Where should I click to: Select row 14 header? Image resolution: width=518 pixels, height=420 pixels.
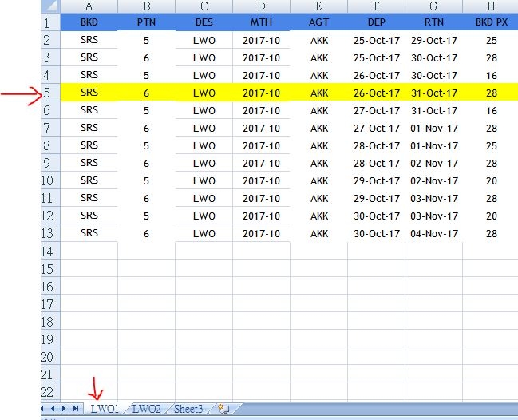[x=50, y=251]
